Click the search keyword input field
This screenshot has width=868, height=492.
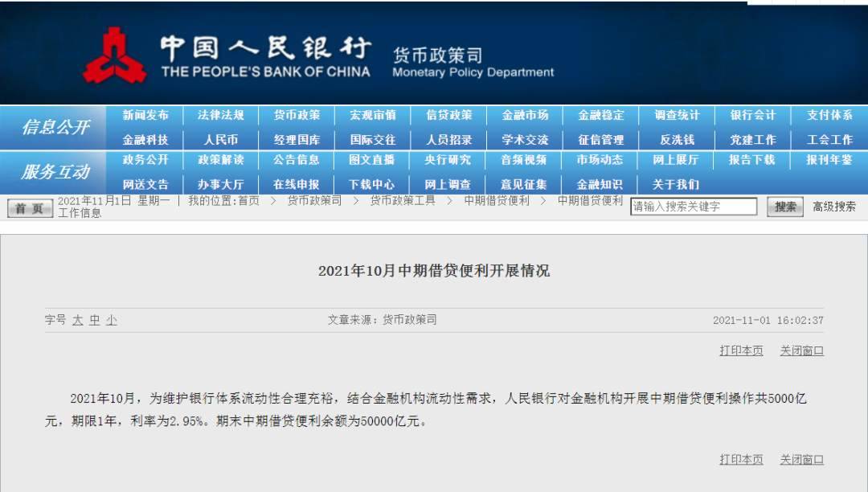(694, 207)
